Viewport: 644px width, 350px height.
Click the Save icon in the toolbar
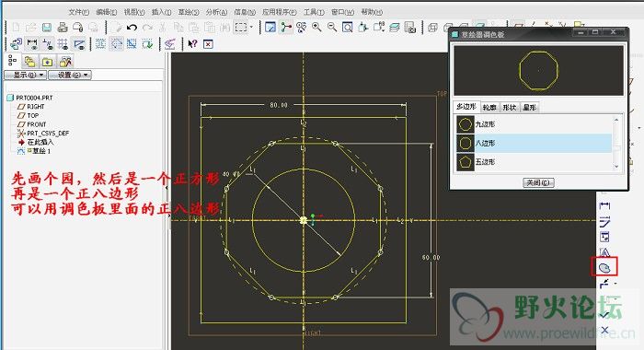pos(47,28)
